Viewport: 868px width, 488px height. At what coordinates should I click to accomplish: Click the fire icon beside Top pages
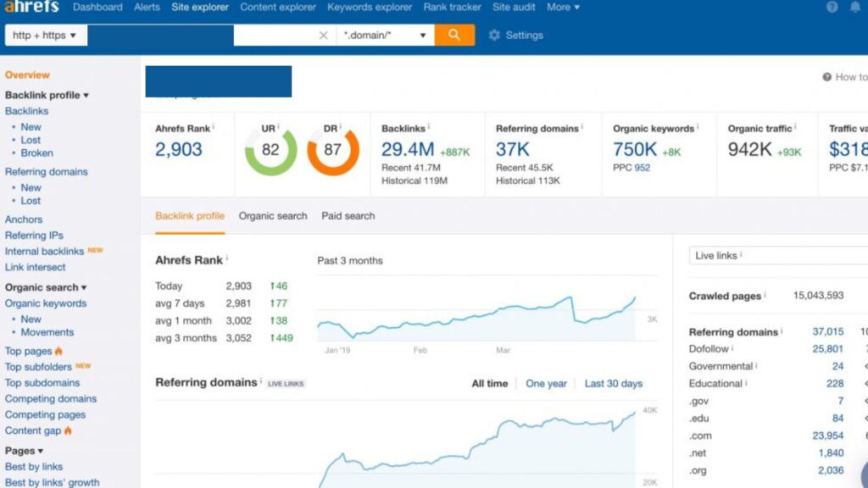(58, 351)
